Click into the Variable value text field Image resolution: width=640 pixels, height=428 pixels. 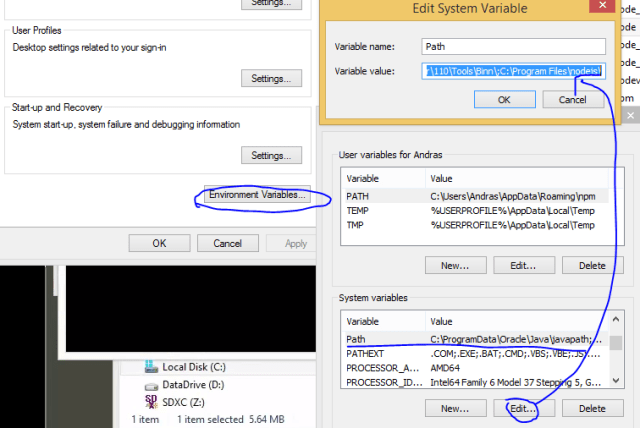coord(514,71)
